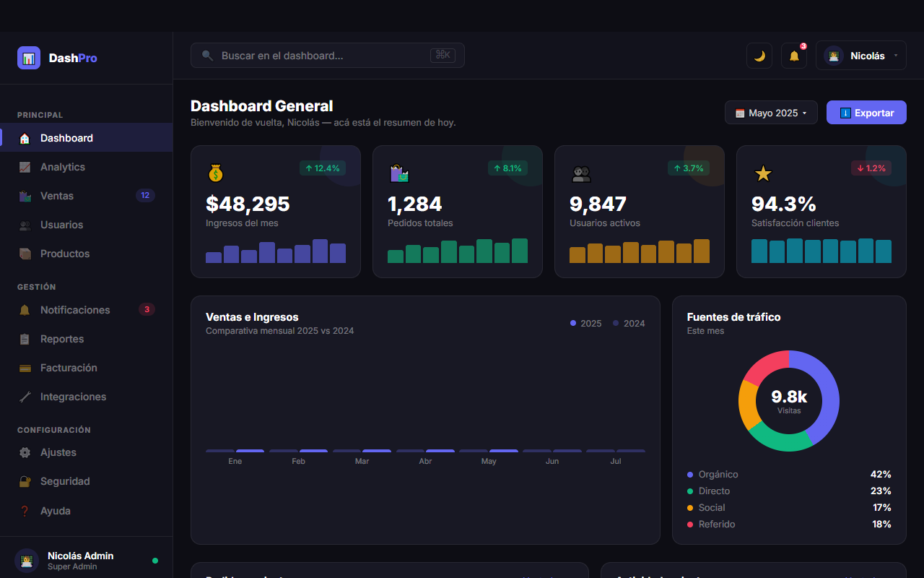The width and height of the screenshot is (924, 578).
Task: Click the green Directo legend dot
Action: coord(690,491)
